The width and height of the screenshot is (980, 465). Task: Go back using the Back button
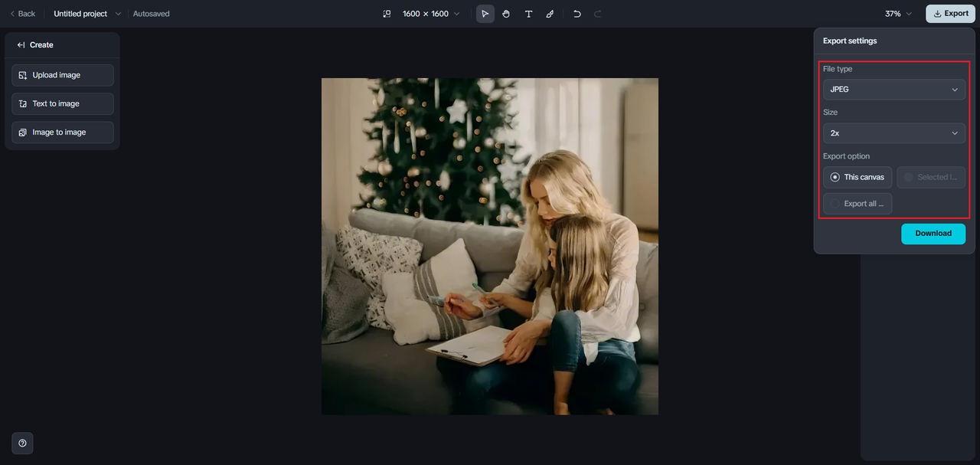point(22,14)
